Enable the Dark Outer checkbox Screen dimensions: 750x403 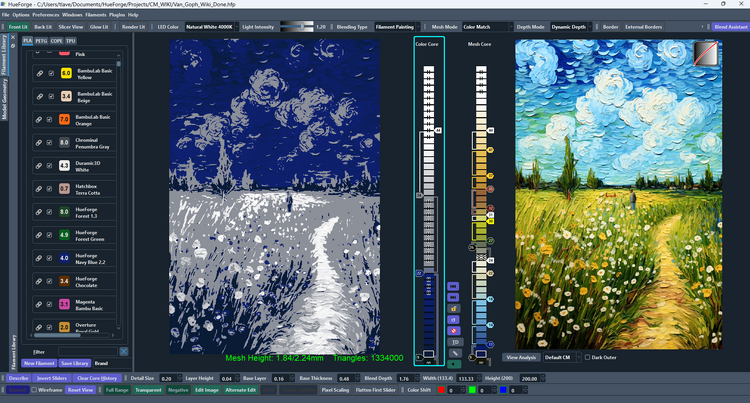click(587, 358)
